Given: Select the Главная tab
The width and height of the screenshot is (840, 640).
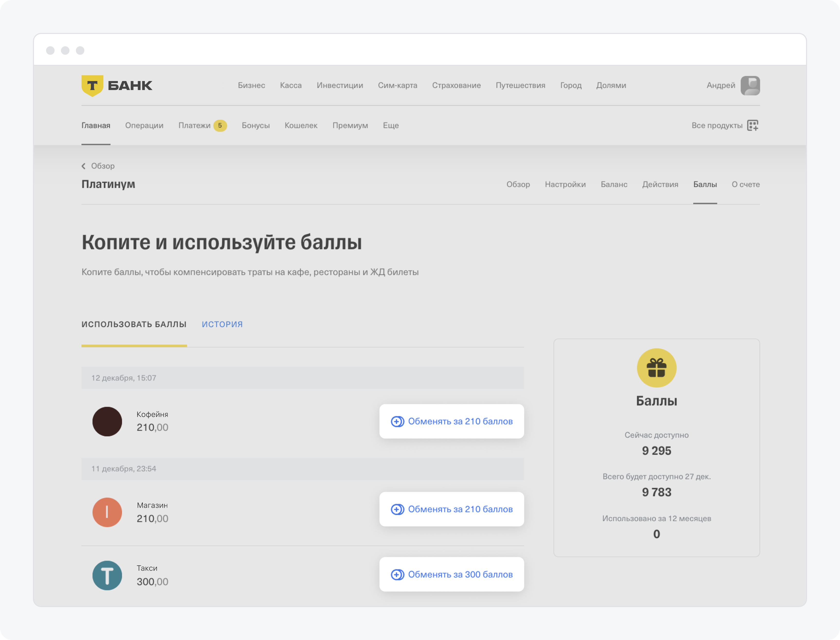Looking at the screenshot, I should click(96, 125).
